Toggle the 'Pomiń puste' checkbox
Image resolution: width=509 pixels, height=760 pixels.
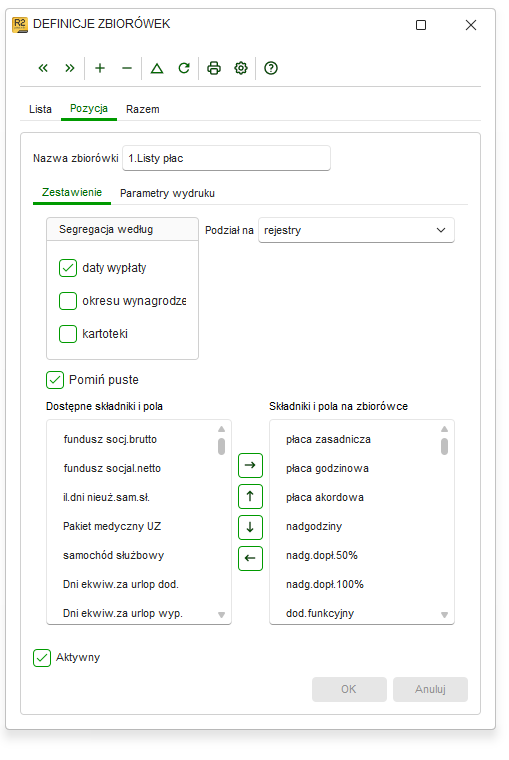[55, 380]
